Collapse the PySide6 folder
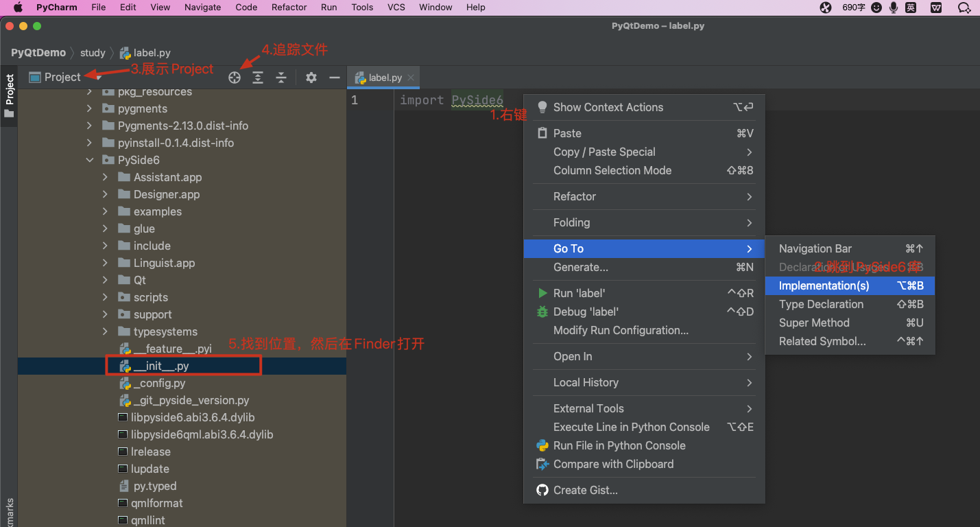This screenshot has height=527, width=980. click(90, 161)
